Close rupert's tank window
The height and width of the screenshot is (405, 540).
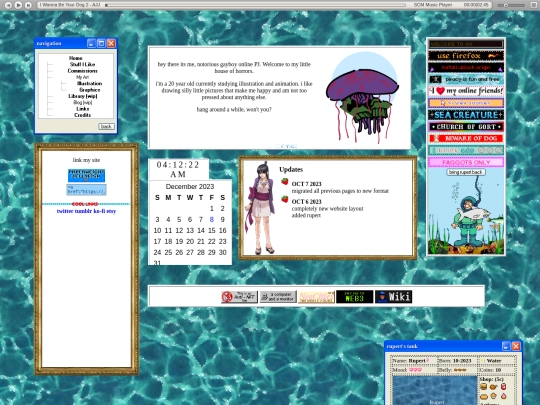pyautogui.click(x=516, y=346)
